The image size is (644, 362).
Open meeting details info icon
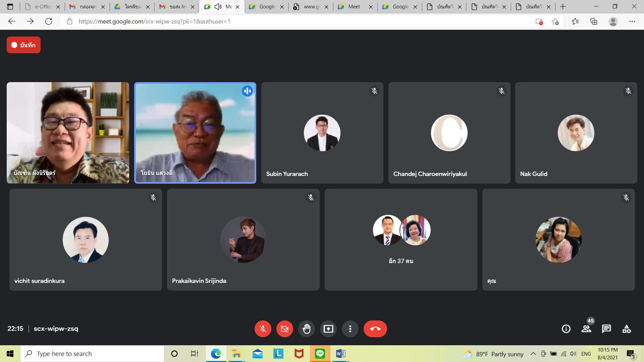(566, 329)
